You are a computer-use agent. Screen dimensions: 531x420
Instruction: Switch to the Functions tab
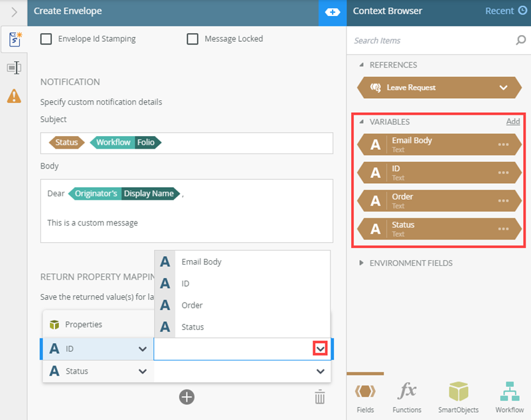coord(407,397)
